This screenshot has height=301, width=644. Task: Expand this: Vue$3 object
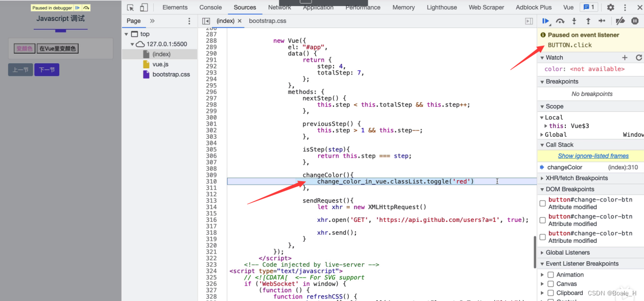(546, 126)
